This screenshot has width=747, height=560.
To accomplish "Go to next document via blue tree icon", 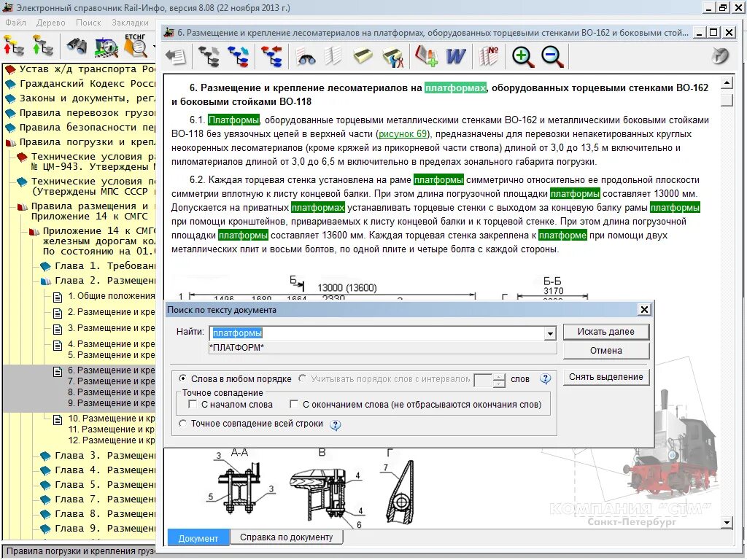I will tap(239, 57).
